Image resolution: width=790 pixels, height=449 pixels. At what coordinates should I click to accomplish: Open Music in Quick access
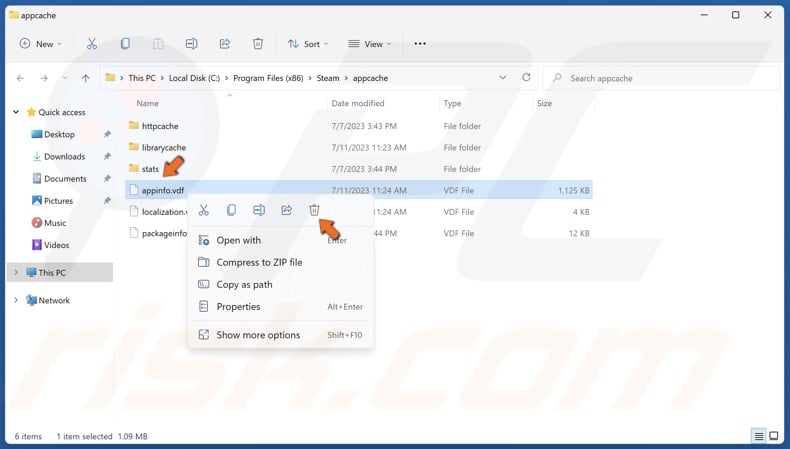tap(55, 223)
